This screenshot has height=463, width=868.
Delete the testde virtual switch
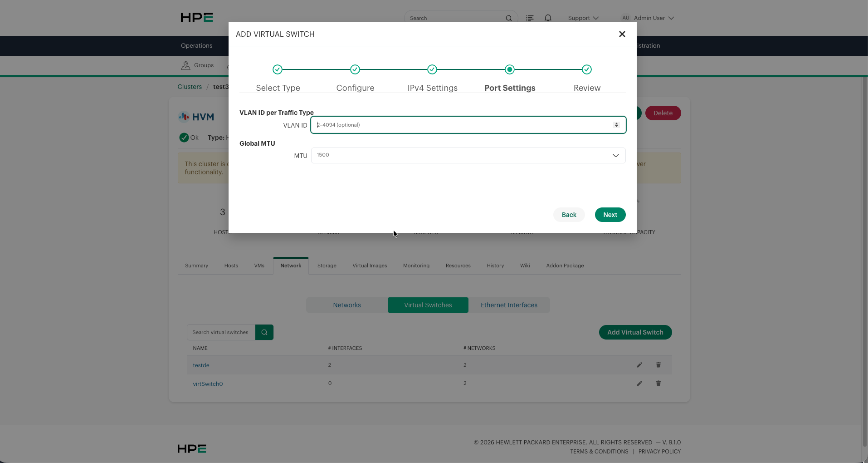658,365
